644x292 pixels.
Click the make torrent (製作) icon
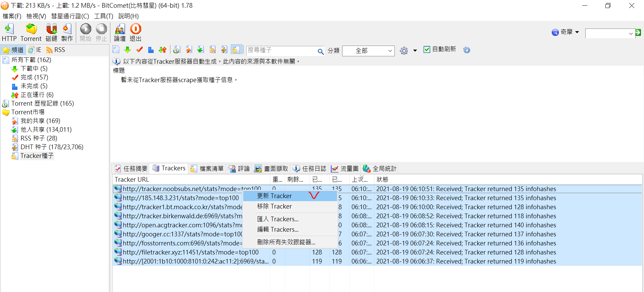(67, 33)
